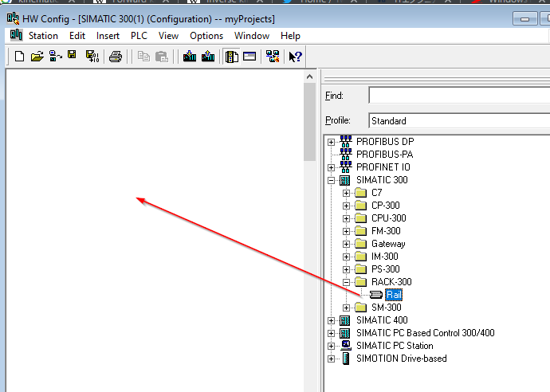
Task: Open a station with the folder icon
Action: click(x=37, y=56)
